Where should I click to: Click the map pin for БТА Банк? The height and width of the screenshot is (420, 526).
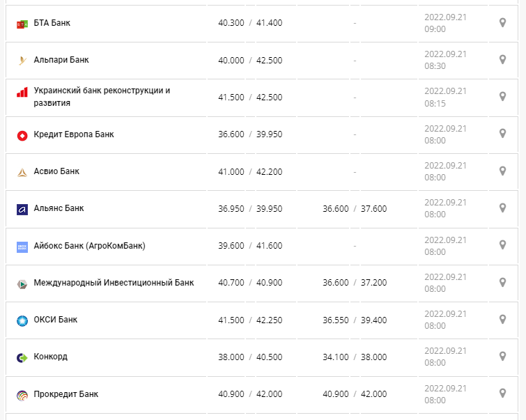click(502, 23)
